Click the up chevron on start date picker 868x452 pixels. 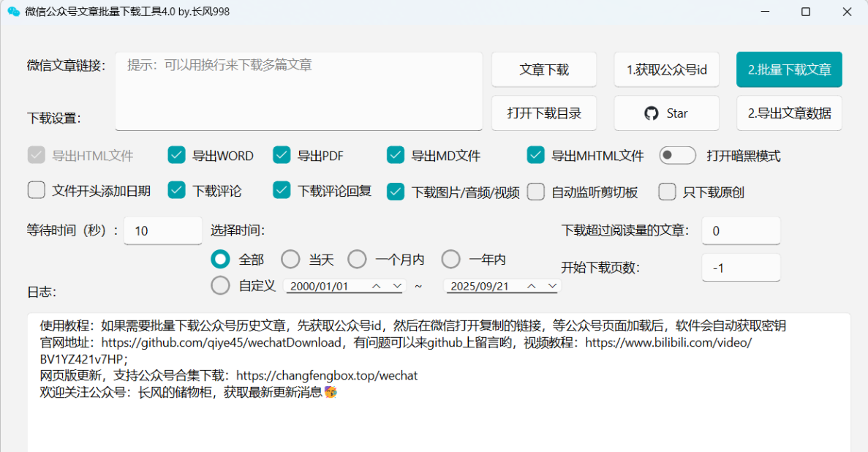pos(377,286)
